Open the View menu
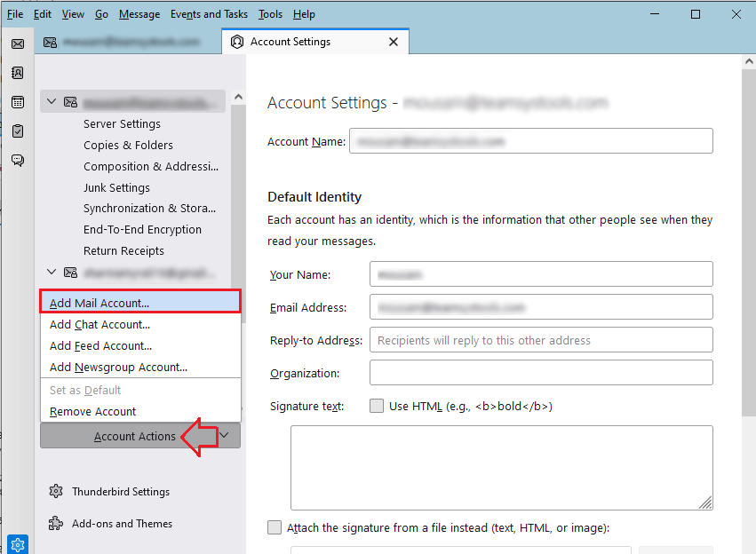This screenshot has height=554, width=756. [73, 14]
